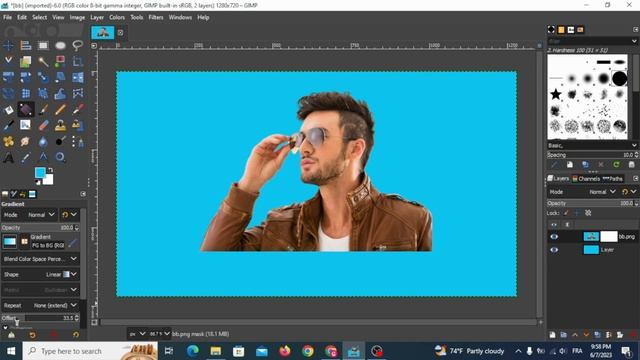The image size is (640, 360).
Task: Open the Tools menu
Action: point(137,18)
